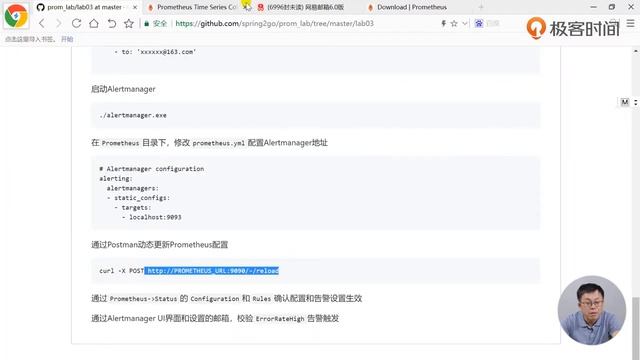Screen dimensions: 640x360
Task: Click the address bar URL field
Action: 274,24
